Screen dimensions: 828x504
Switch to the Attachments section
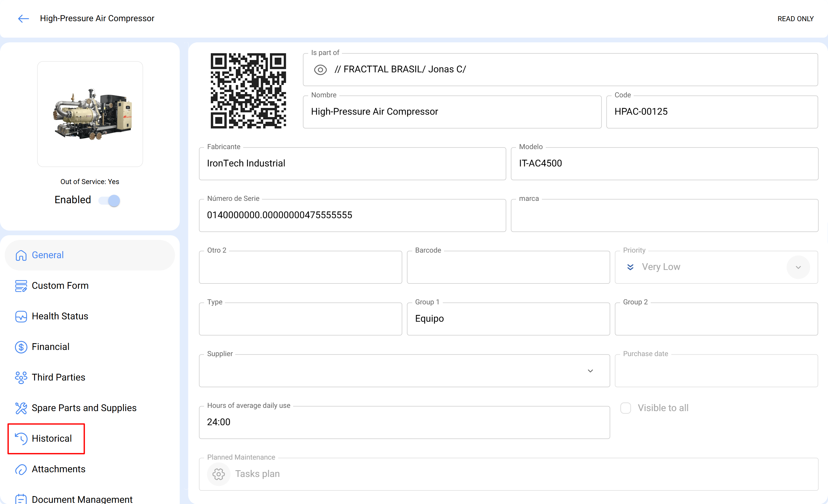[x=59, y=469]
